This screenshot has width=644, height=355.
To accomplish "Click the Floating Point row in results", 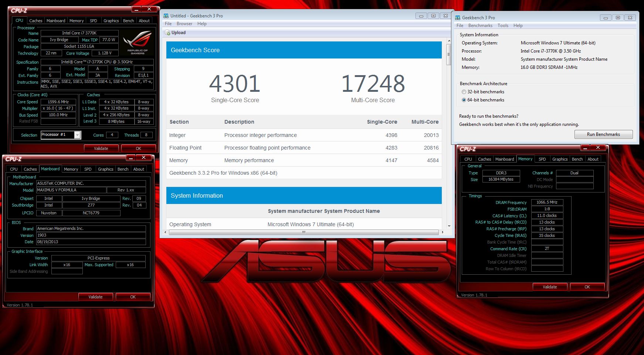I will pyautogui.click(x=304, y=148).
